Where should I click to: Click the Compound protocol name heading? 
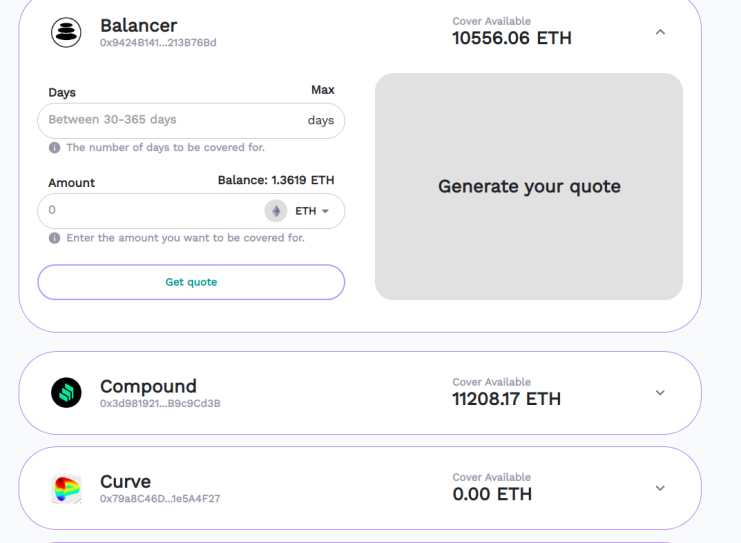148,387
